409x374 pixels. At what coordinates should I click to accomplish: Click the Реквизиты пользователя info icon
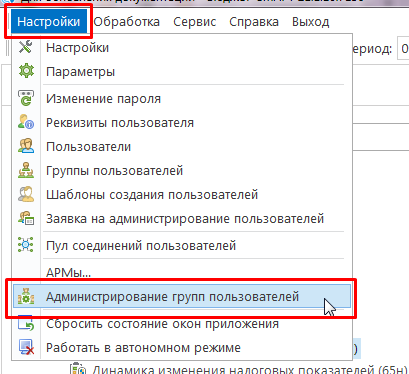coord(26,122)
